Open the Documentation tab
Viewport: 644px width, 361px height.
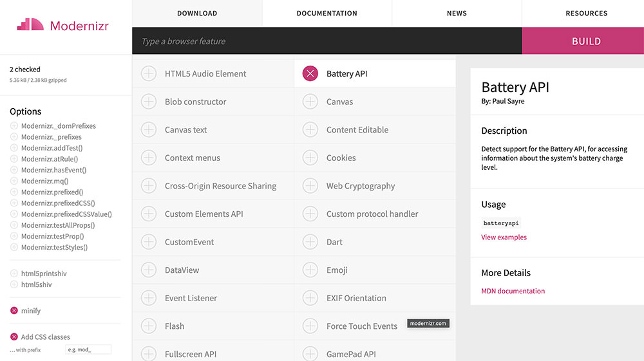pos(327,13)
